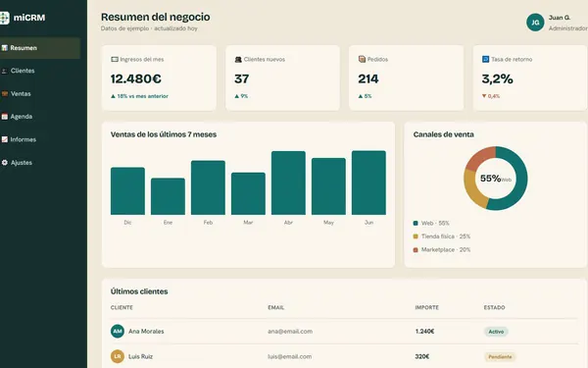588x368 pixels.
Task: Click the Pedidos card icon
Action: (x=362, y=59)
